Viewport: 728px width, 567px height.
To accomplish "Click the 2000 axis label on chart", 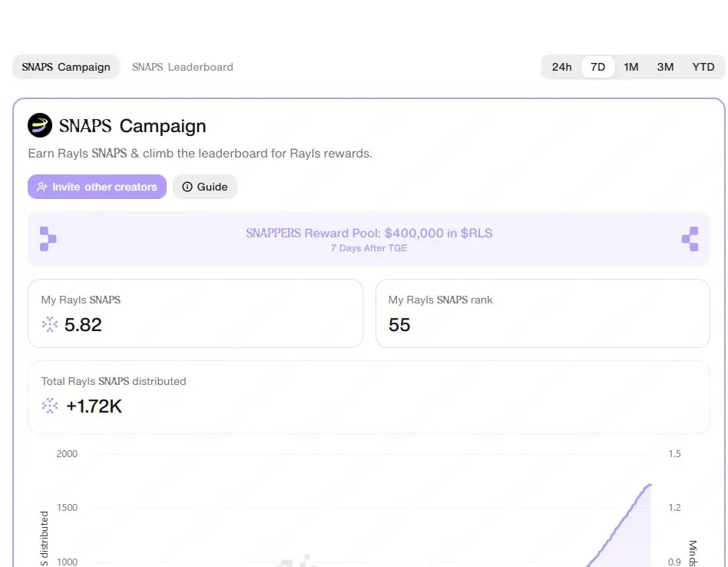I will click(x=67, y=454).
